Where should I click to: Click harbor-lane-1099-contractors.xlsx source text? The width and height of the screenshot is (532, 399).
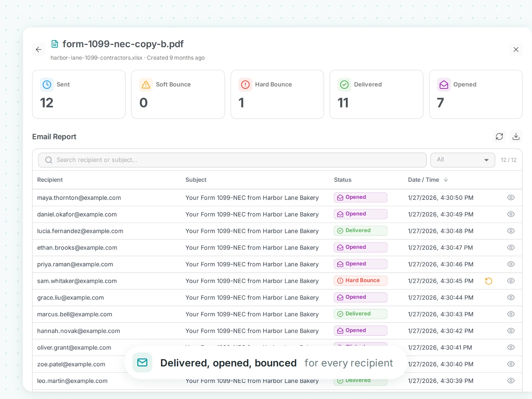pos(96,58)
